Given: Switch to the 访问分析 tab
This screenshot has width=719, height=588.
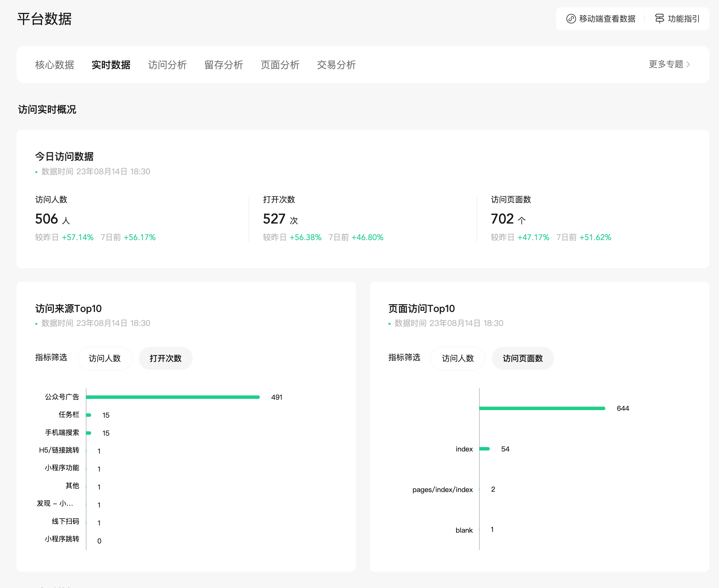Looking at the screenshot, I should coord(167,65).
